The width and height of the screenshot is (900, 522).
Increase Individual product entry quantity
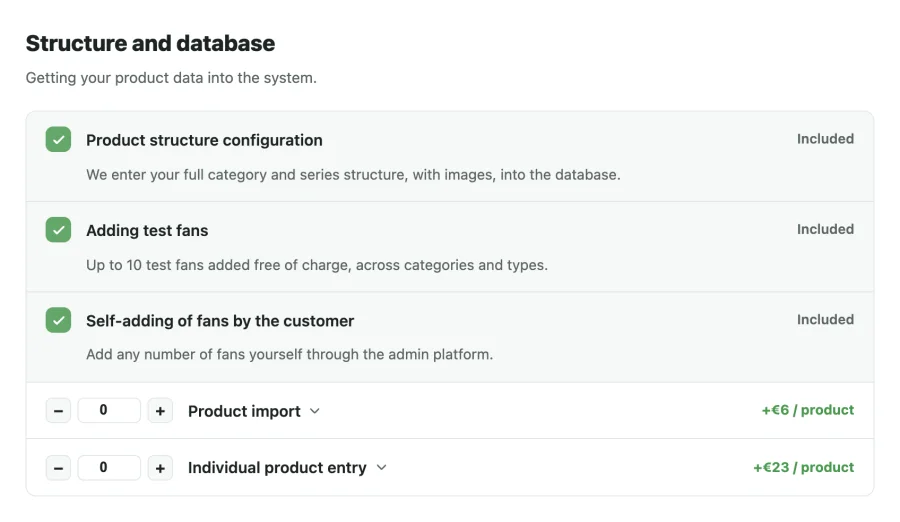[x=160, y=467]
